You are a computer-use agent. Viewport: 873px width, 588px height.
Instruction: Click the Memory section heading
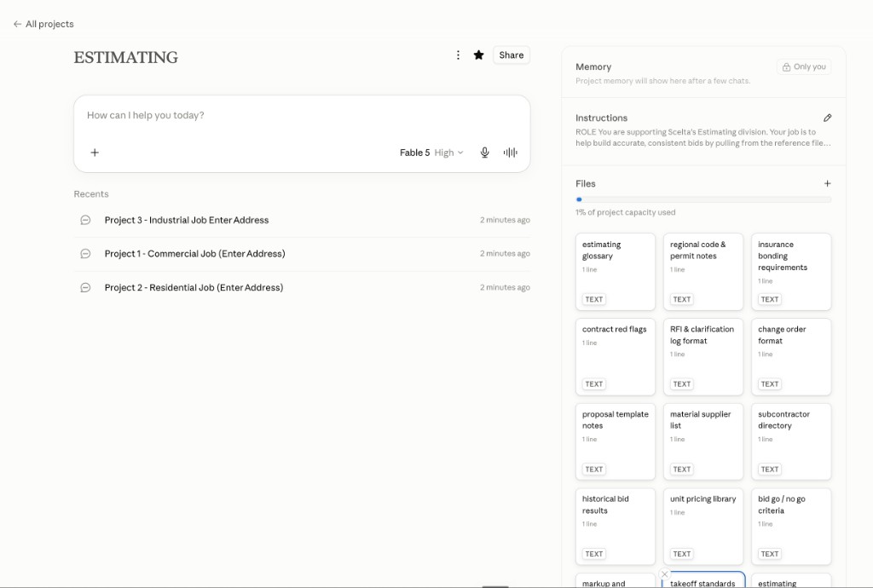[593, 66]
